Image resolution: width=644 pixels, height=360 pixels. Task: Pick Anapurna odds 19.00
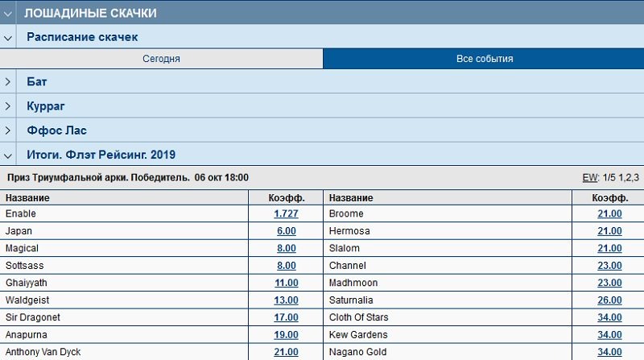(x=286, y=335)
